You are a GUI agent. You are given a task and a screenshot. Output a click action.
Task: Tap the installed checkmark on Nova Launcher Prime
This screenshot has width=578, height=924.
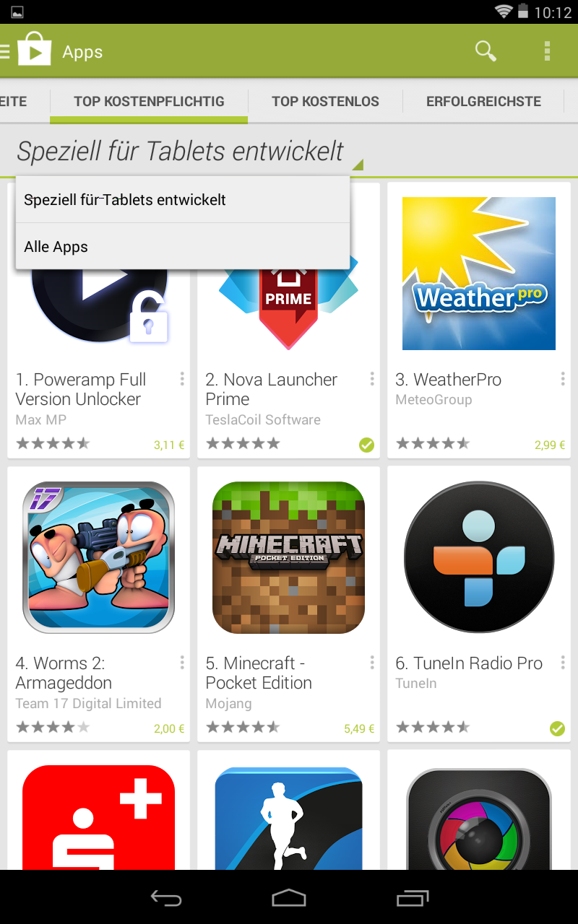(367, 445)
